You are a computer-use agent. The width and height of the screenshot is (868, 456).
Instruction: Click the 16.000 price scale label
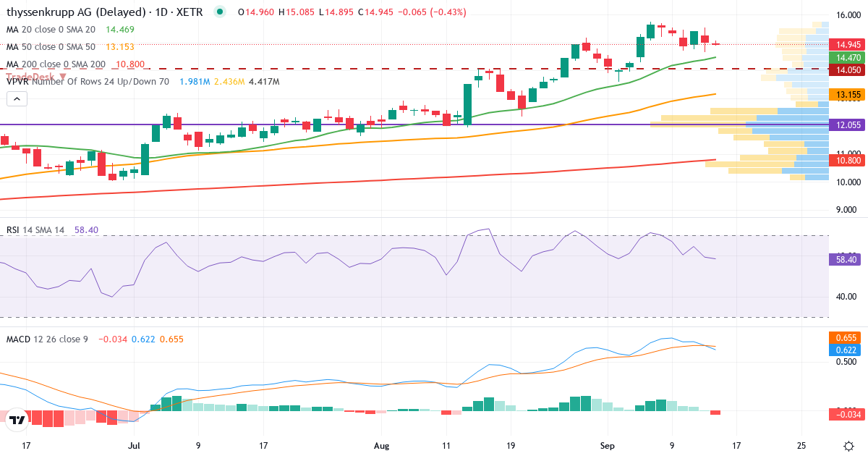[847, 15]
